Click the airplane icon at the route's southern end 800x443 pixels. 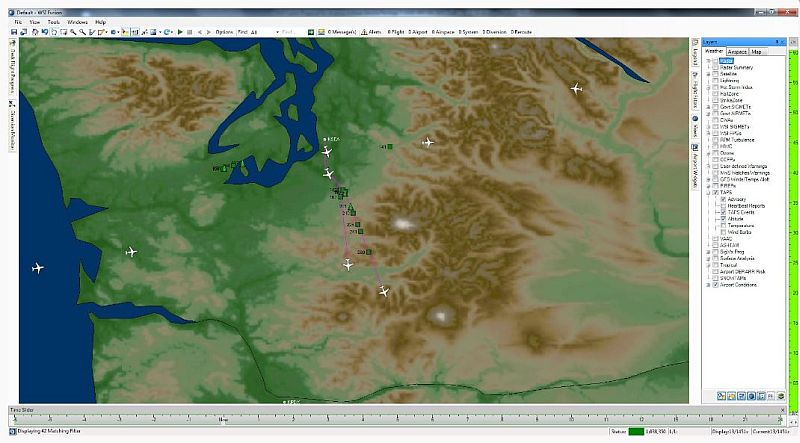point(384,291)
